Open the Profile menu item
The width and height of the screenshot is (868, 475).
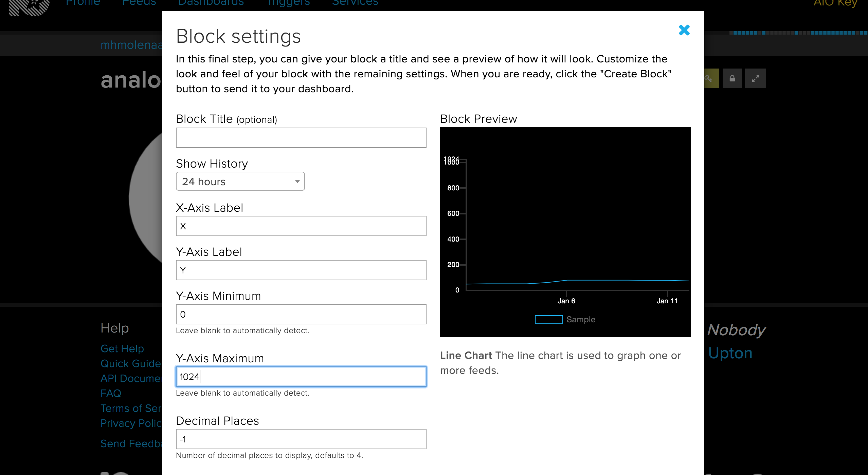click(83, 3)
